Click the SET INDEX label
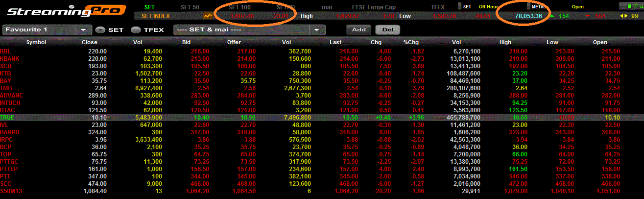 pyautogui.click(x=156, y=16)
